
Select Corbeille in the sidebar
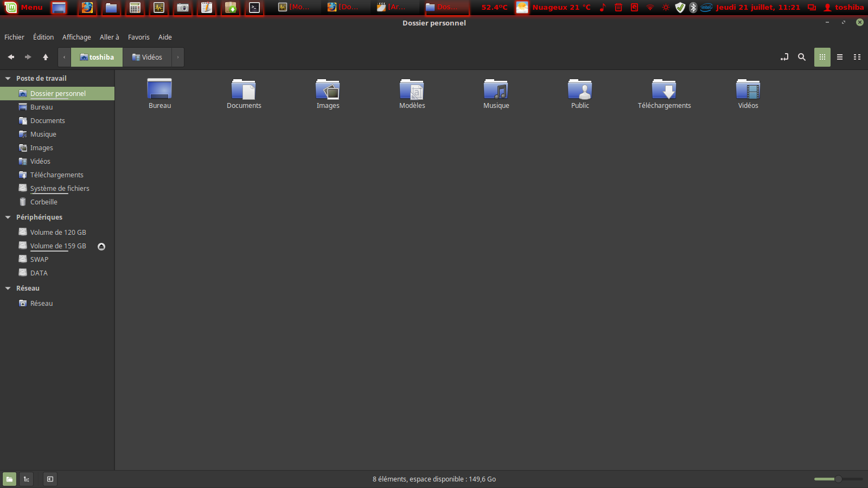(43, 202)
